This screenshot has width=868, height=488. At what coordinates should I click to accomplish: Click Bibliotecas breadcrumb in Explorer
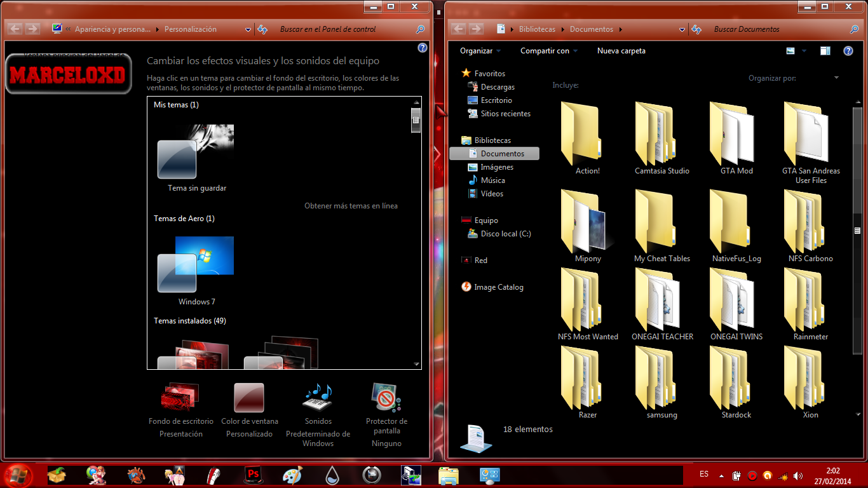(x=537, y=29)
